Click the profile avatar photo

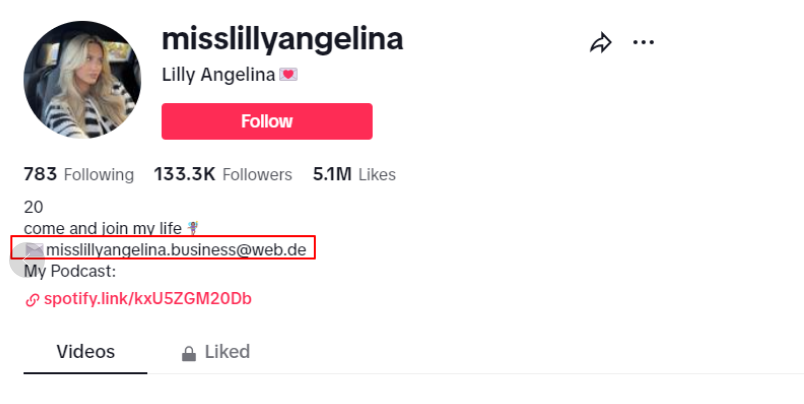click(82, 80)
